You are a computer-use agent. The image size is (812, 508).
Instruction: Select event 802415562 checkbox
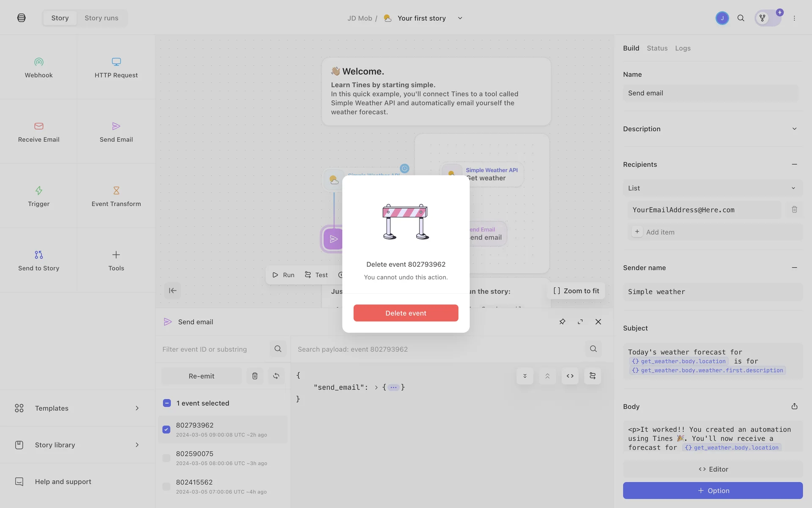166,486
